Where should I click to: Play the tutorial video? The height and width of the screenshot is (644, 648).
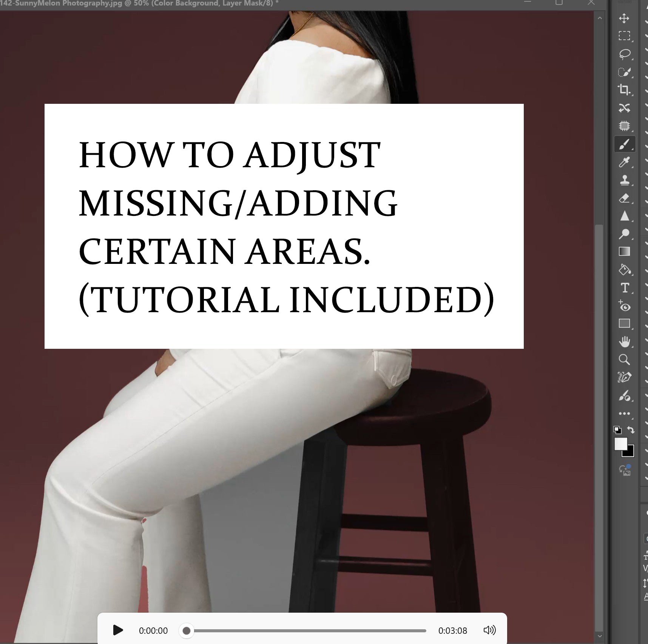point(118,630)
